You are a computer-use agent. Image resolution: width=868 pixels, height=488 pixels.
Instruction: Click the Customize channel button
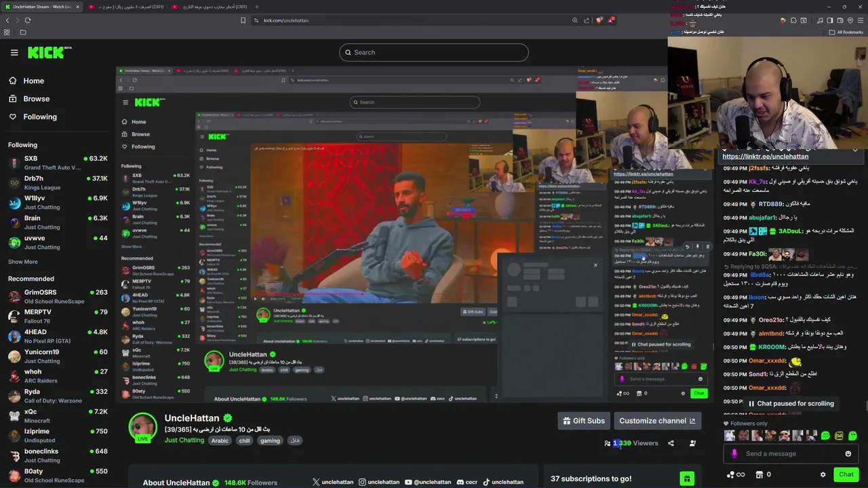pyautogui.click(x=657, y=421)
